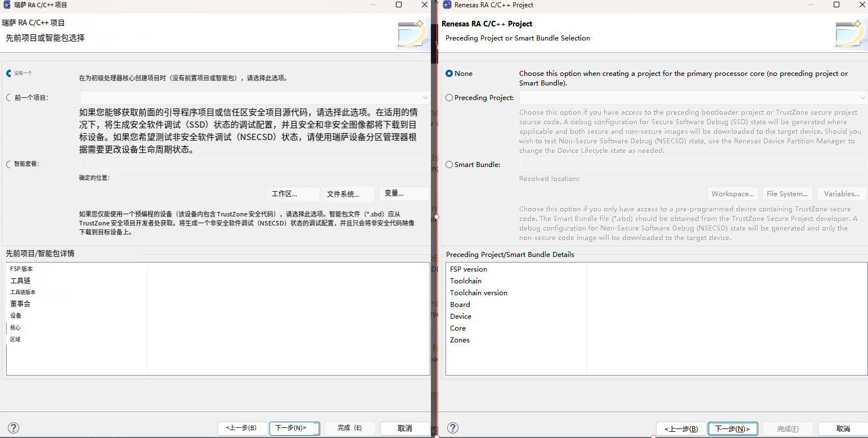Click the wizard banner icon in the 瑞萨 dialog
This screenshot has width=868, height=438.
[x=412, y=34]
